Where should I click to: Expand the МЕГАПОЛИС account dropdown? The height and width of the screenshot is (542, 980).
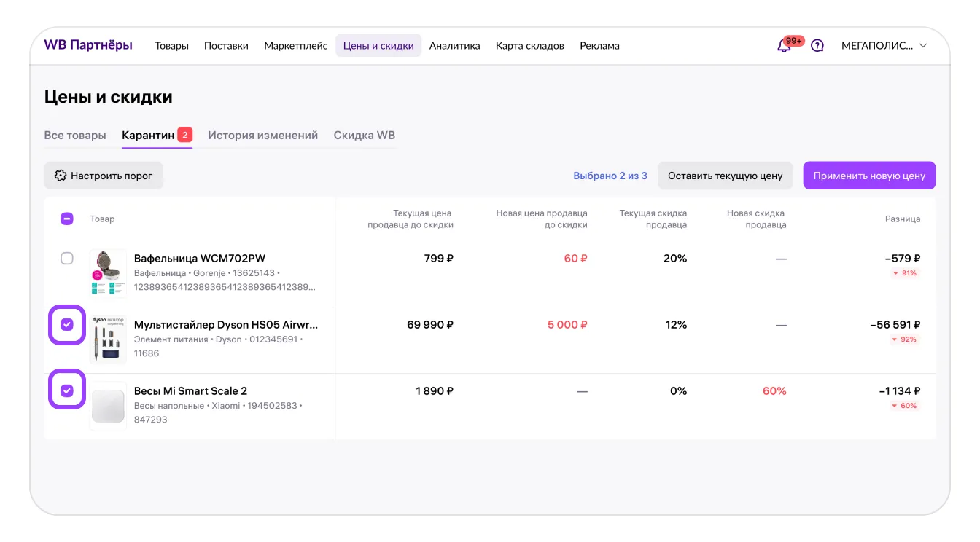884,46
